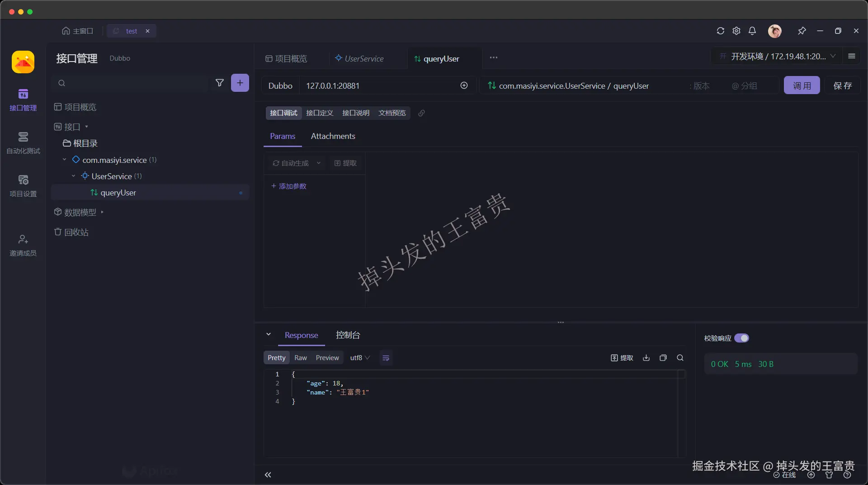
Task: Select the Params tab
Action: pos(283,136)
